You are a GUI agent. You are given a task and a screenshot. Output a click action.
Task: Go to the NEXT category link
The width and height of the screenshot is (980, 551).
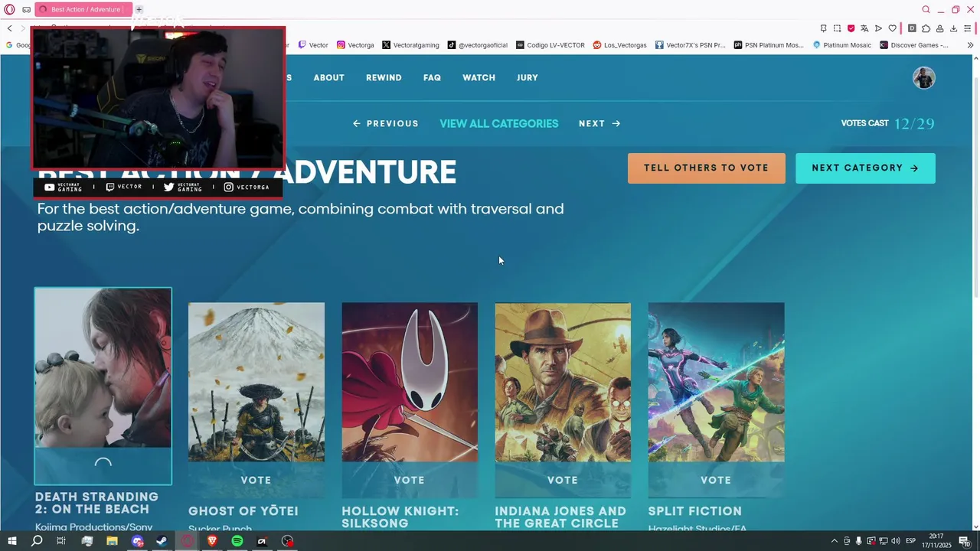(599, 123)
